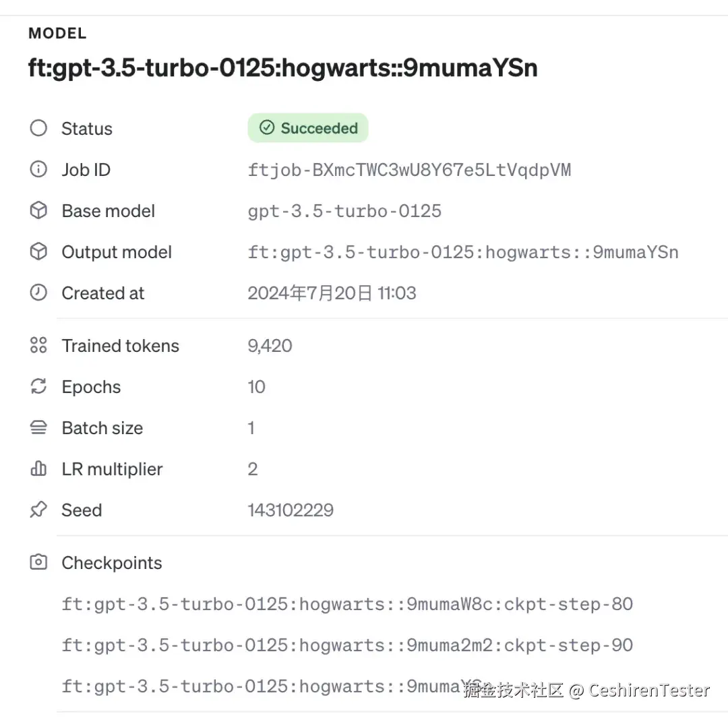Click the Job ID info icon

pos(38,170)
